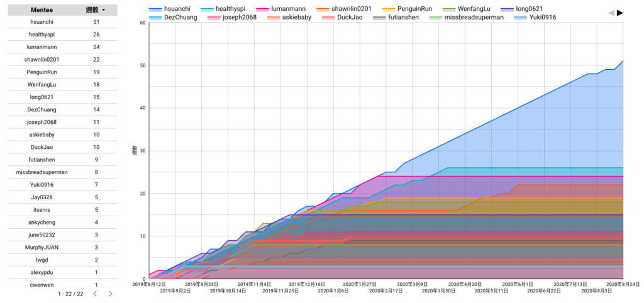Select the WenfangLu legend item
Screen dimensions: 644x303
pyautogui.click(x=466, y=9)
